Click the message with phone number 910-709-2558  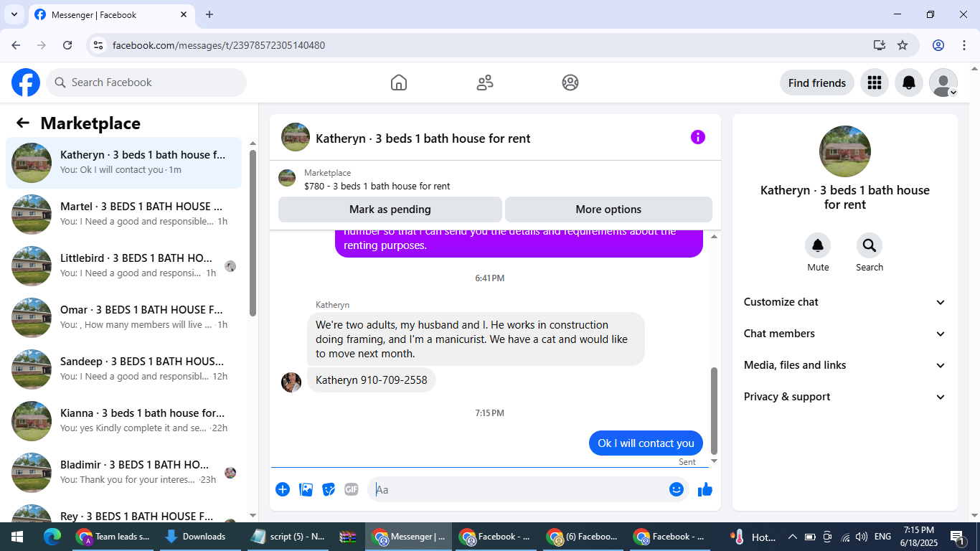coord(372,380)
